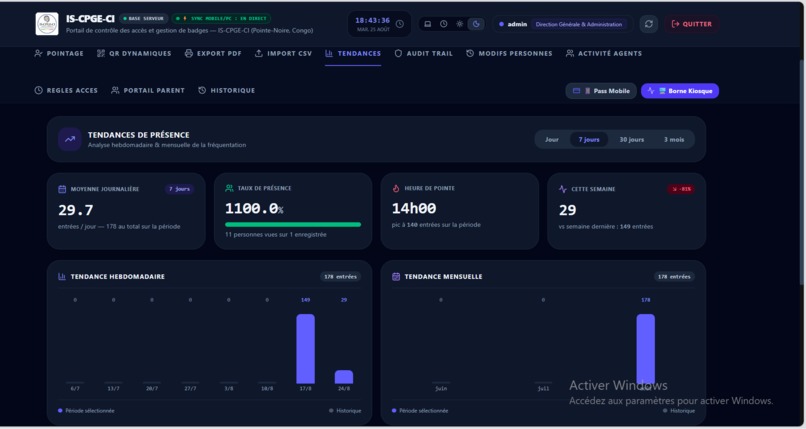Click the QUITTER logout button
Screen dimensions: 806x429
(x=692, y=24)
